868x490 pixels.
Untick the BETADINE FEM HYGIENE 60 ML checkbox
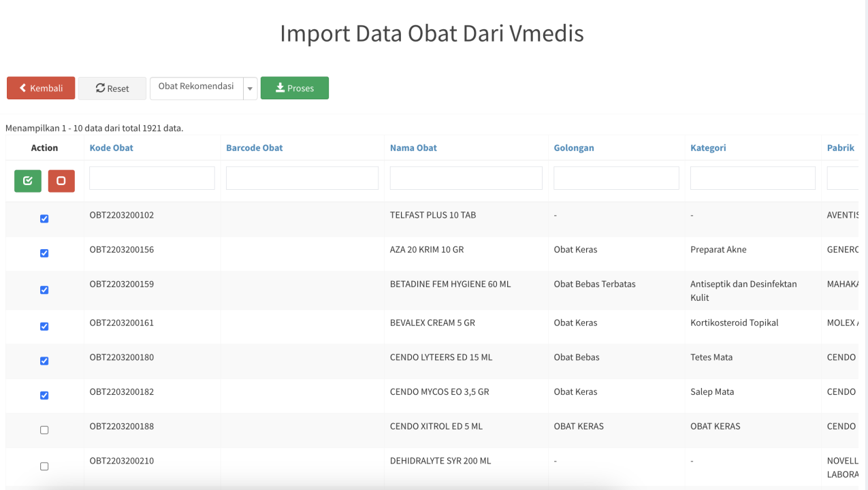click(44, 290)
